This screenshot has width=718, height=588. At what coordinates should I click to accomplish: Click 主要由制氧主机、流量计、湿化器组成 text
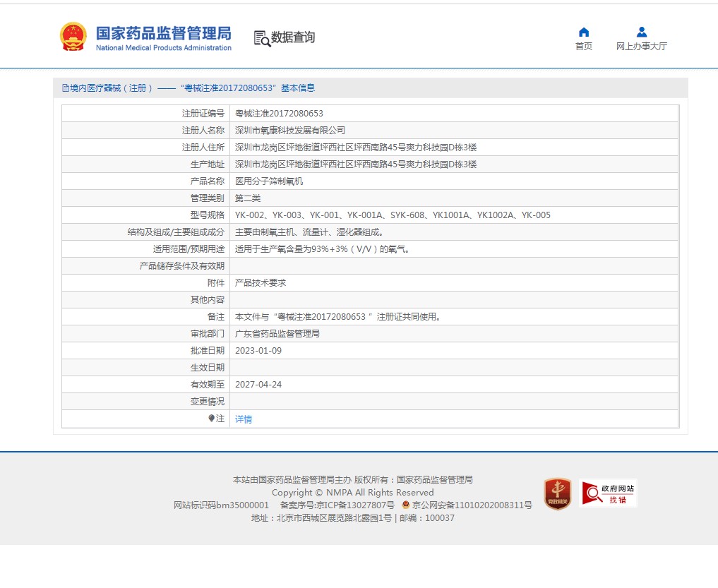coord(309,232)
